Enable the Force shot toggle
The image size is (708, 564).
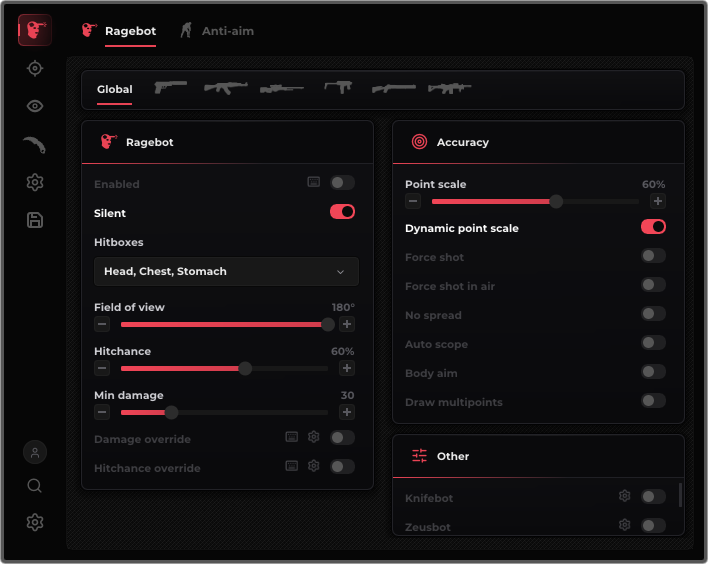tap(653, 256)
